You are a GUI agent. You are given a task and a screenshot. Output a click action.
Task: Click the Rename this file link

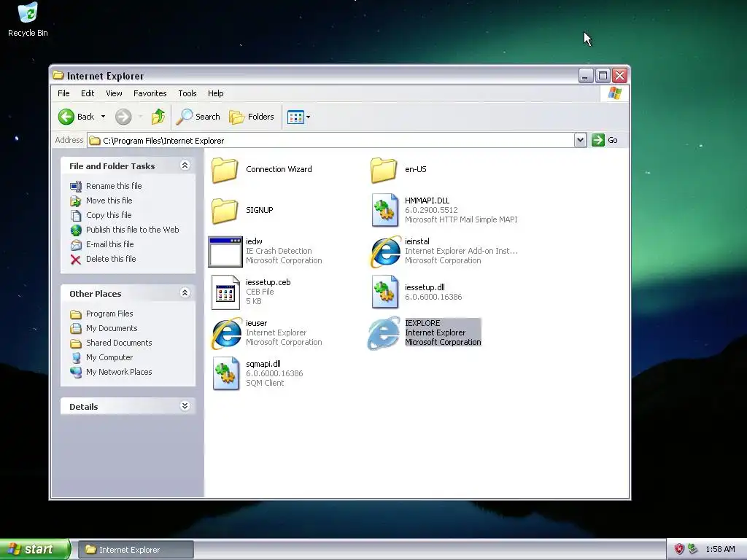(114, 186)
